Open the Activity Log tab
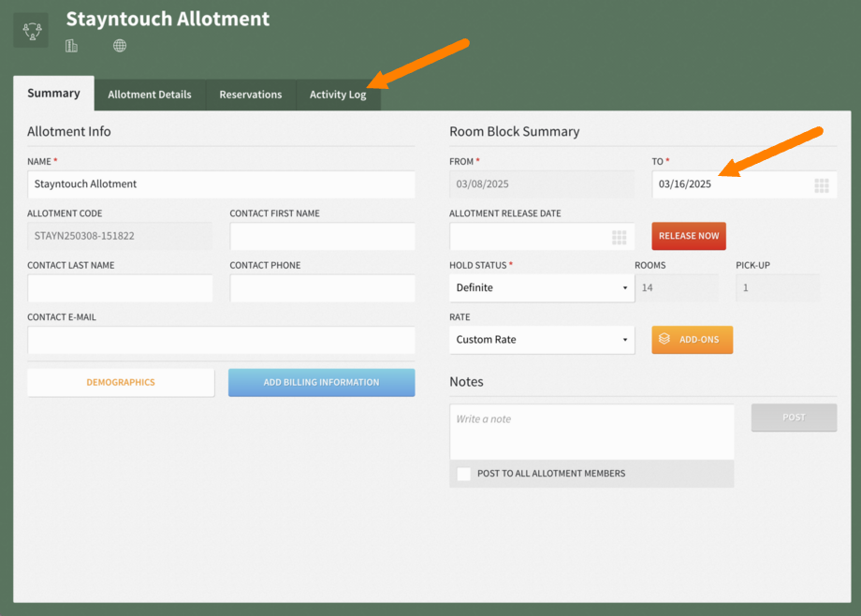Image resolution: width=861 pixels, height=616 pixels. (x=338, y=95)
